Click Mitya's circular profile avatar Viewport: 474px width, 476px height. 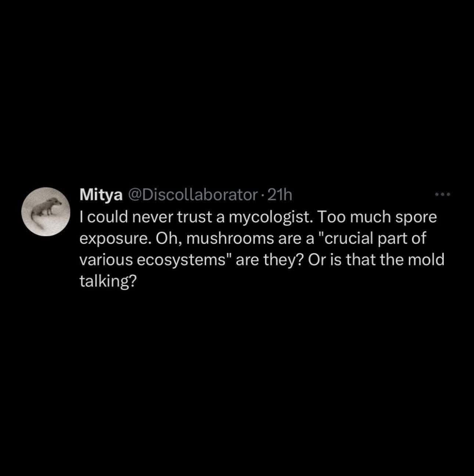click(x=46, y=212)
